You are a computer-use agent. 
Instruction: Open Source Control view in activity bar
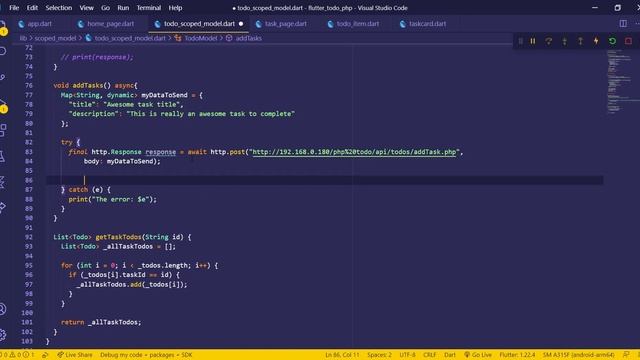3,77
